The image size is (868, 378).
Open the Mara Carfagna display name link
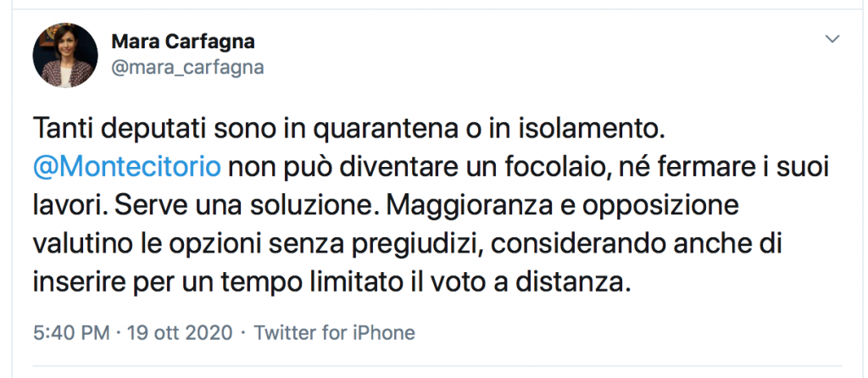tap(183, 42)
